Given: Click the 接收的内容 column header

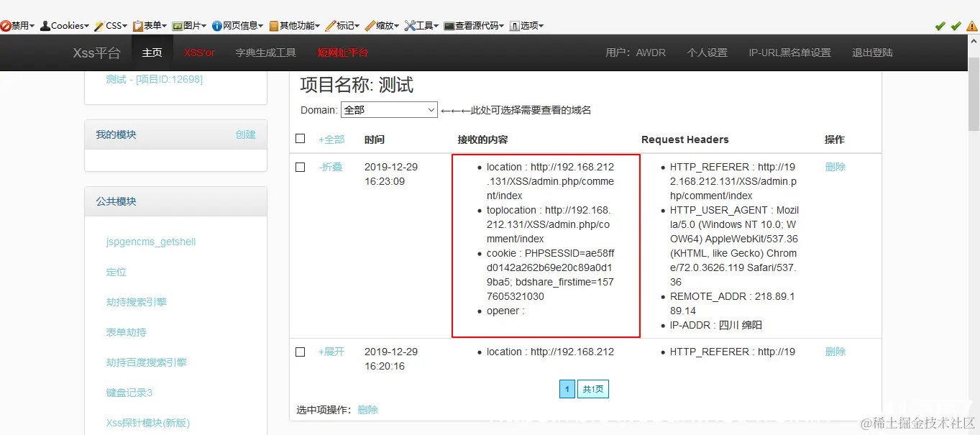Looking at the screenshot, I should (x=482, y=139).
